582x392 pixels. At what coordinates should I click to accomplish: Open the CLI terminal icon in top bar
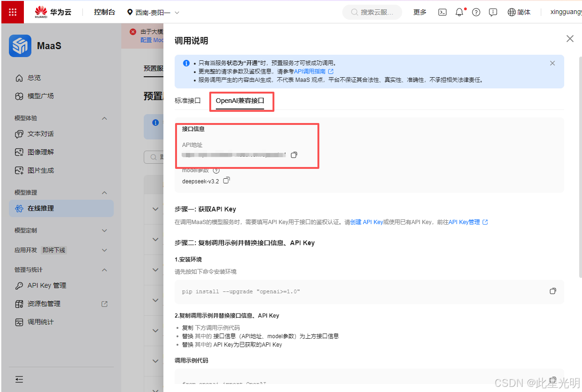click(x=442, y=12)
